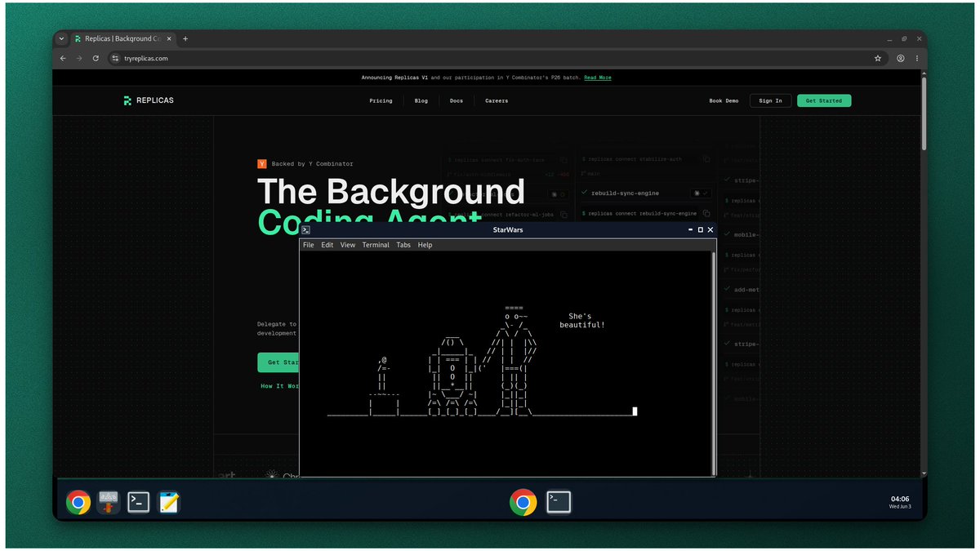
Task: Open the terminal Help menu
Action: 425,245
